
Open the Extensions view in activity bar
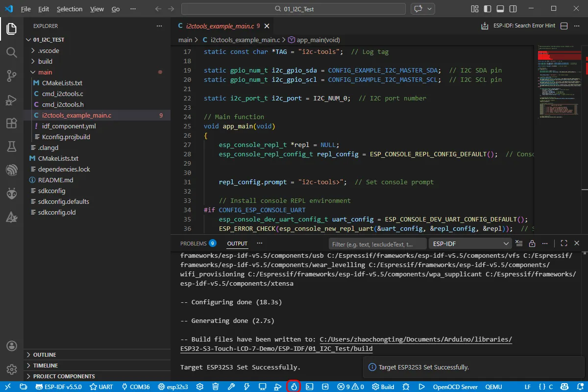point(11,123)
